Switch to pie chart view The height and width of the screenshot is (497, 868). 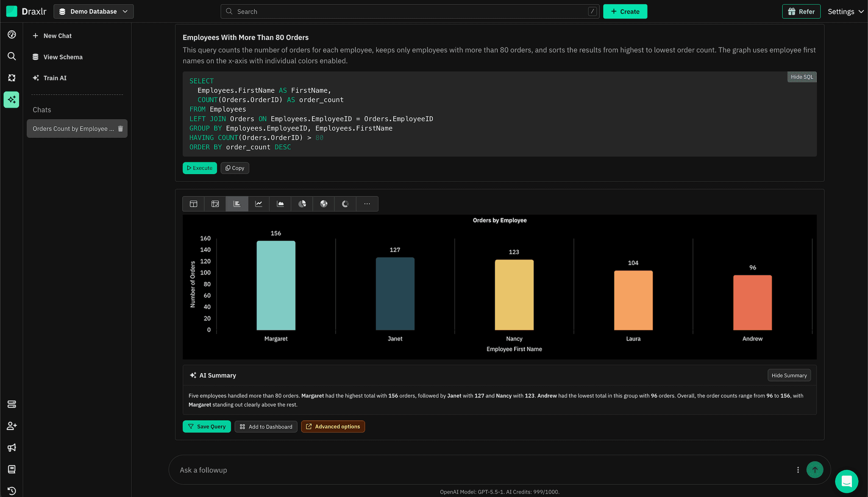pyautogui.click(x=302, y=204)
